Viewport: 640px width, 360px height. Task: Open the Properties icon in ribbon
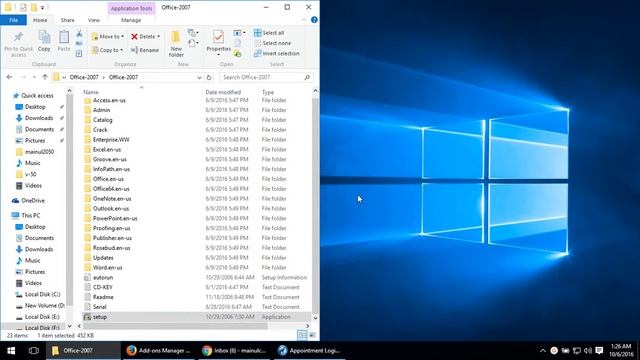point(218,37)
